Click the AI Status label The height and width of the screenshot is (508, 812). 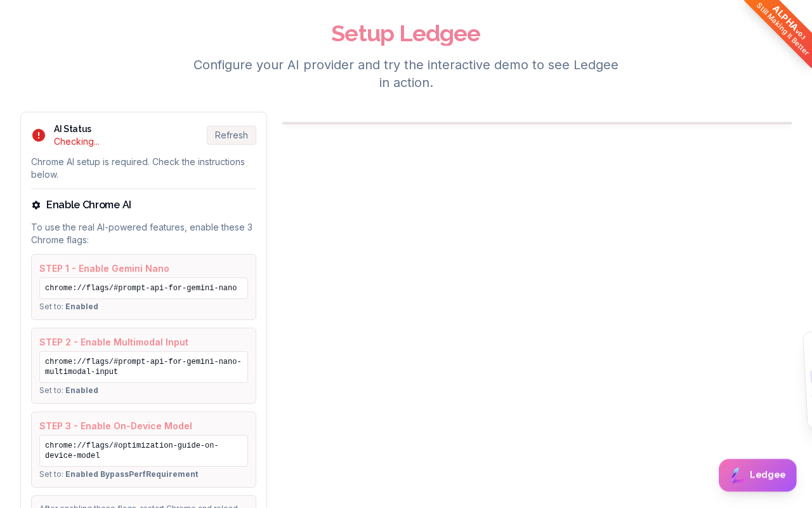[72, 129]
